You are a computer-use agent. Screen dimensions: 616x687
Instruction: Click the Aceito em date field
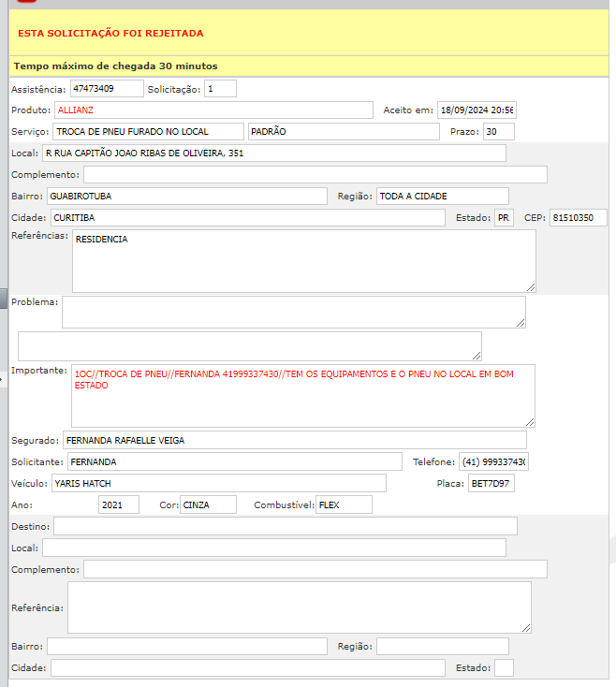click(x=477, y=110)
